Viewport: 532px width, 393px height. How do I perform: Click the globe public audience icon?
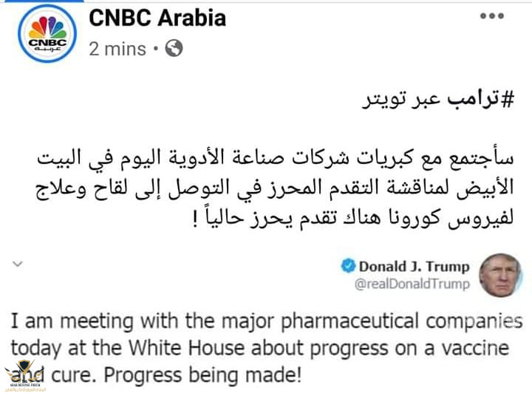tap(174, 49)
